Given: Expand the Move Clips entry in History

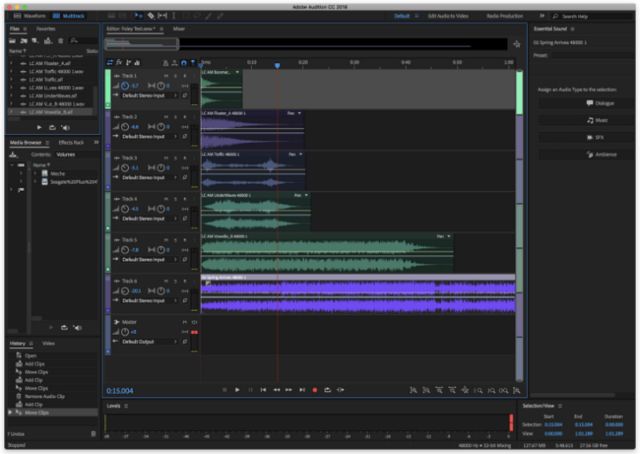Looking at the screenshot, I should 10,413.
